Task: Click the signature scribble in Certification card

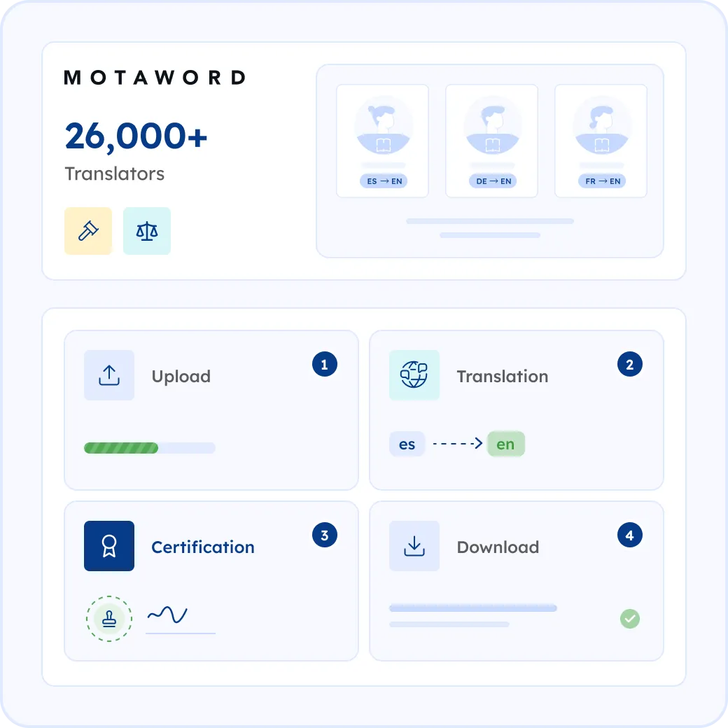Action: pyautogui.click(x=167, y=615)
